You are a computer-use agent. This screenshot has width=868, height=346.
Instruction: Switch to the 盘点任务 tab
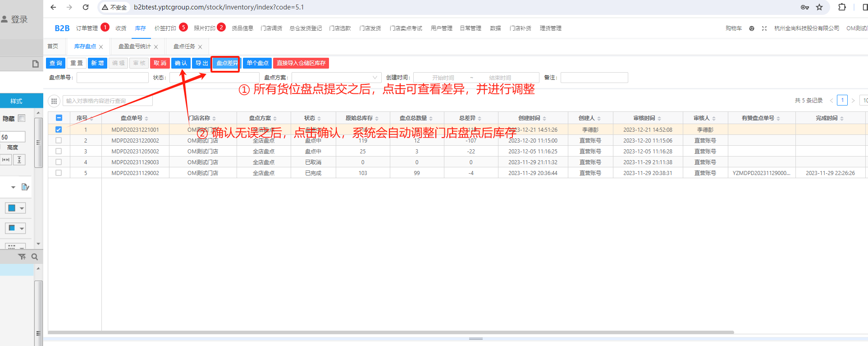pos(184,46)
